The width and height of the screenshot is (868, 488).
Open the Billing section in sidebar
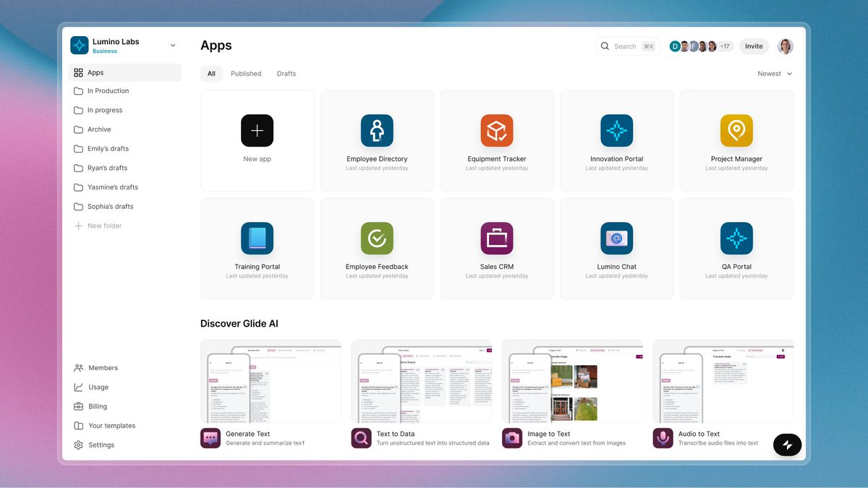point(92,406)
